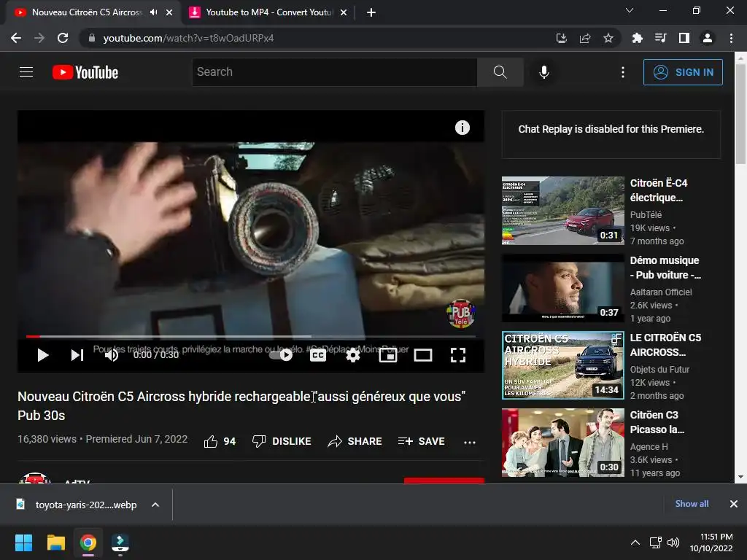
Task: SAVE video to a playlist
Action: tap(421, 441)
